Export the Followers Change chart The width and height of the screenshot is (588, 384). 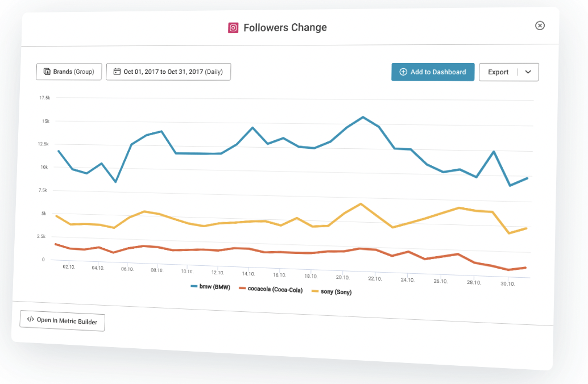(498, 72)
